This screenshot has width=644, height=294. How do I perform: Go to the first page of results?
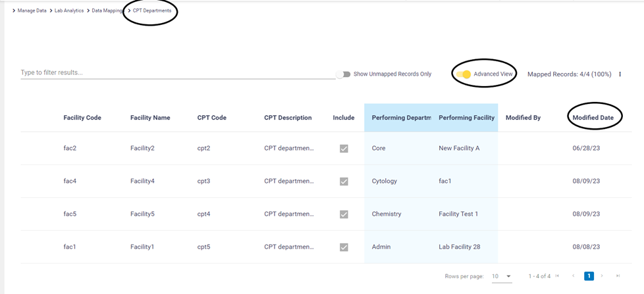coord(558,276)
